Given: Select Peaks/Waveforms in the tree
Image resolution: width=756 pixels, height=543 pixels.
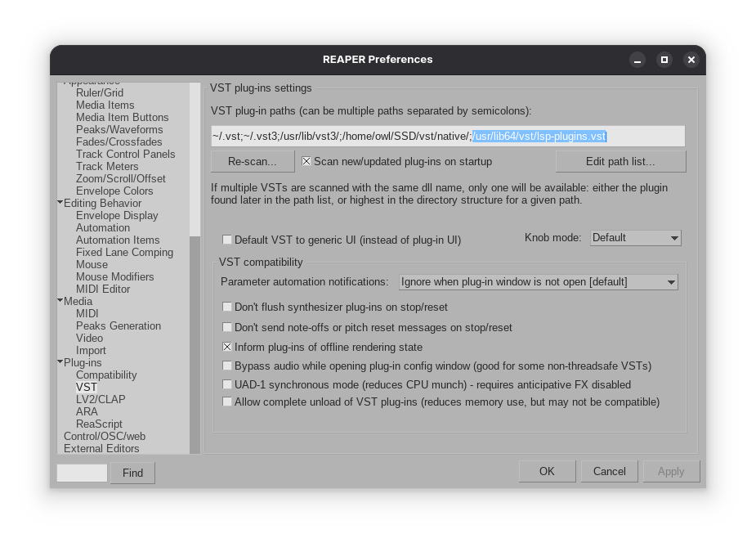Looking at the screenshot, I should pyautogui.click(x=119, y=130).
